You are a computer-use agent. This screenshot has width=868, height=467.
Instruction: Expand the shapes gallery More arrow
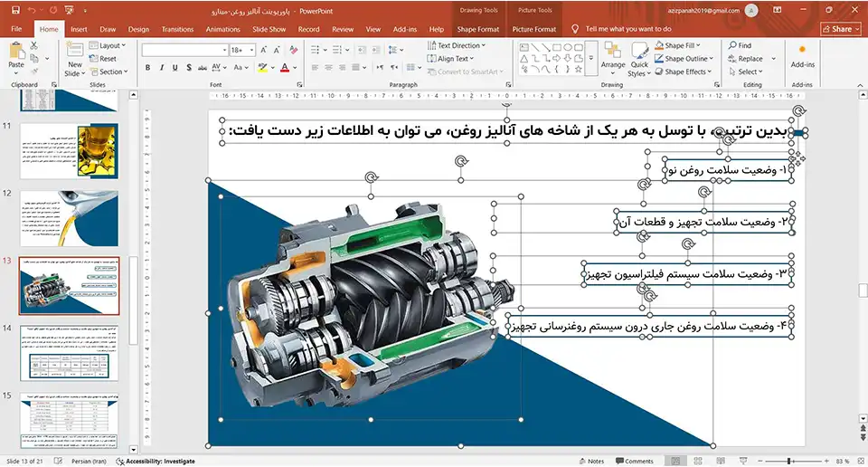tap(591, 58)
